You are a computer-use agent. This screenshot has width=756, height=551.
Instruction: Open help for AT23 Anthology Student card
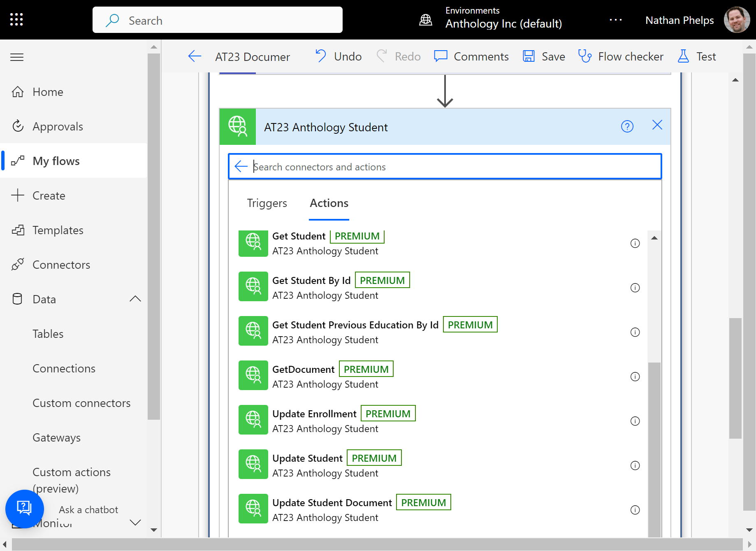click(627, 126)
